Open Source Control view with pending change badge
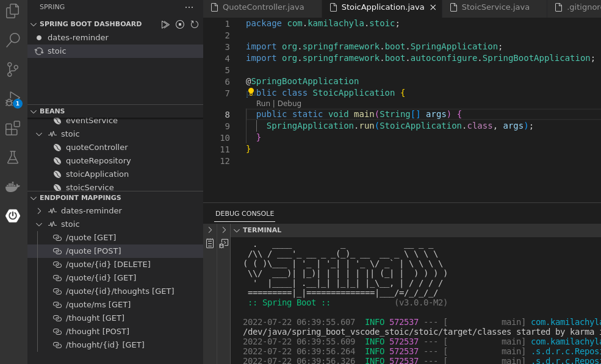The image size is (601, 364). [12, 69]
